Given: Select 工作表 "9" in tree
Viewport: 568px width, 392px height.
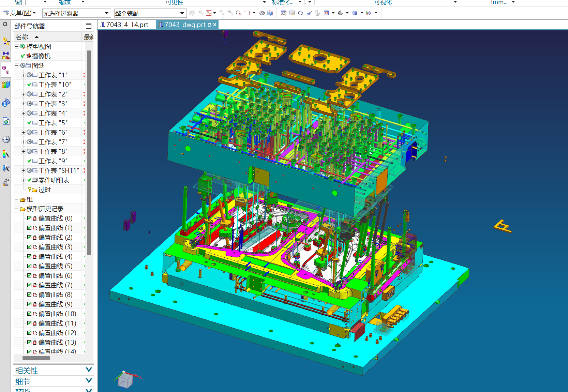Looking at the screenshot, I should point(53,161).
